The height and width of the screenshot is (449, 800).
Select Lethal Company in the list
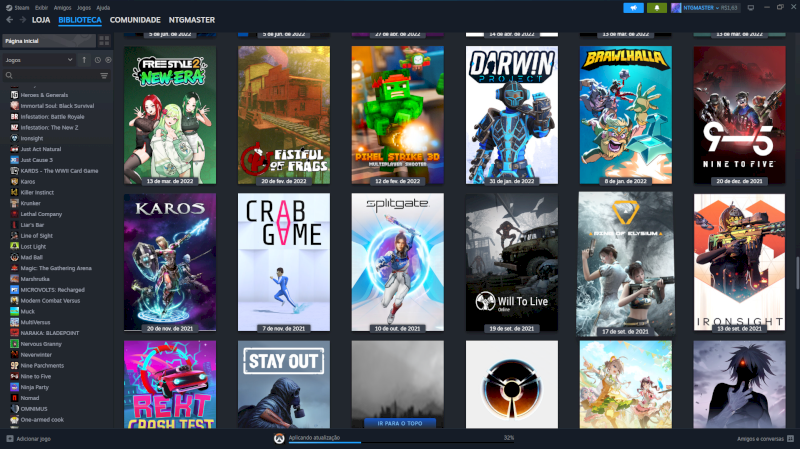click(x=41, y=214)
